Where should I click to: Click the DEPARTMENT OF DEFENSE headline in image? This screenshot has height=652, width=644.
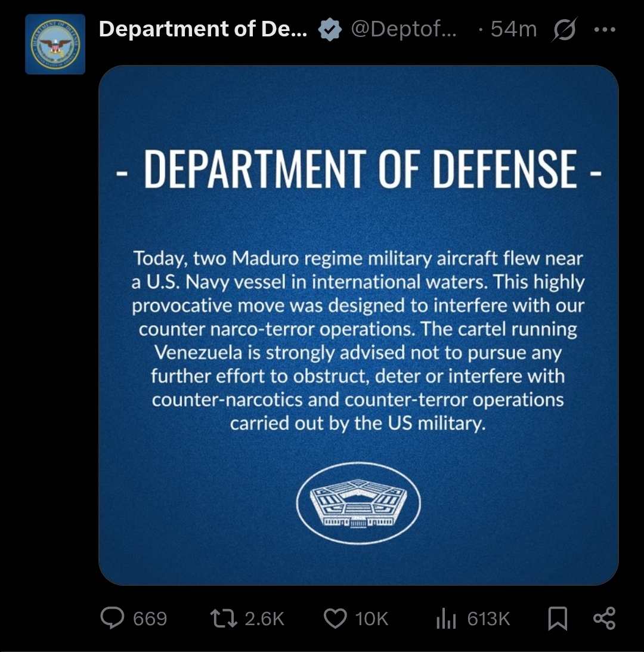point(358,168)
